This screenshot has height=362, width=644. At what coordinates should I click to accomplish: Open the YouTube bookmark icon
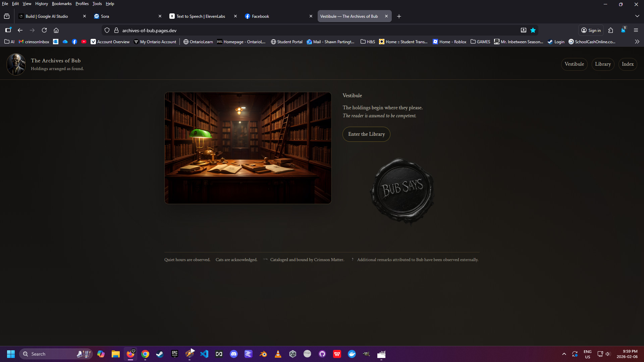(x=84, y=42)
